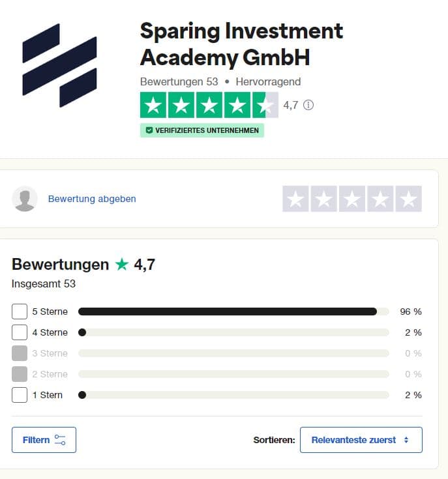Click the Verifiziertes Unternehmen badge
This screenshot has width=448, height=479.
202,130
